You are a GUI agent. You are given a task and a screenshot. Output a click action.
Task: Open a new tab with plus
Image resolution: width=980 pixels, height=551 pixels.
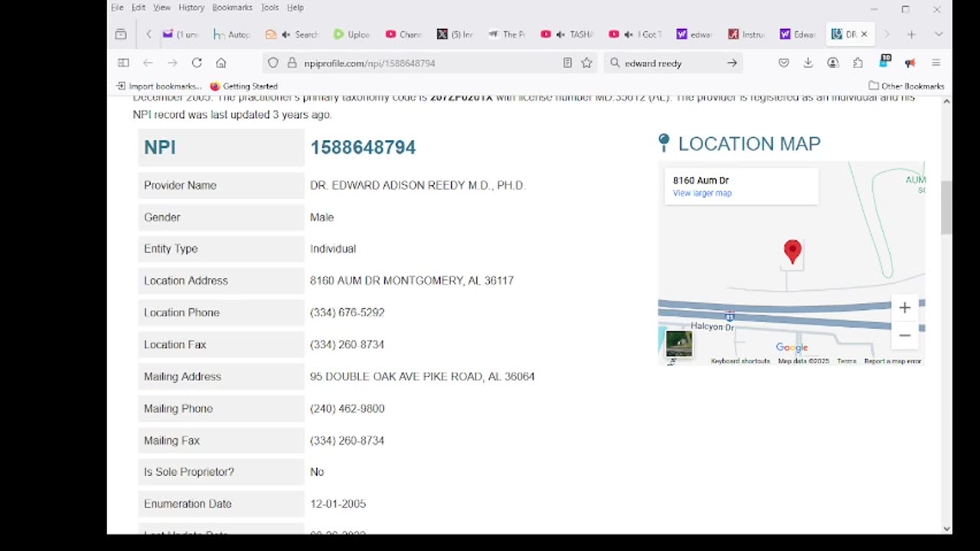pyautogui.click(x=911, y=34)
